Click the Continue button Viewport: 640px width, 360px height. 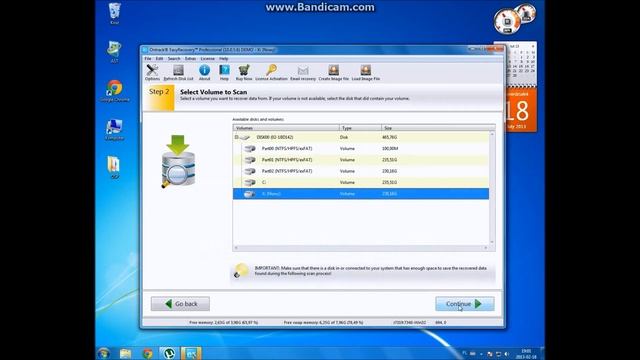pyautogui.click(x=464, y=304)
